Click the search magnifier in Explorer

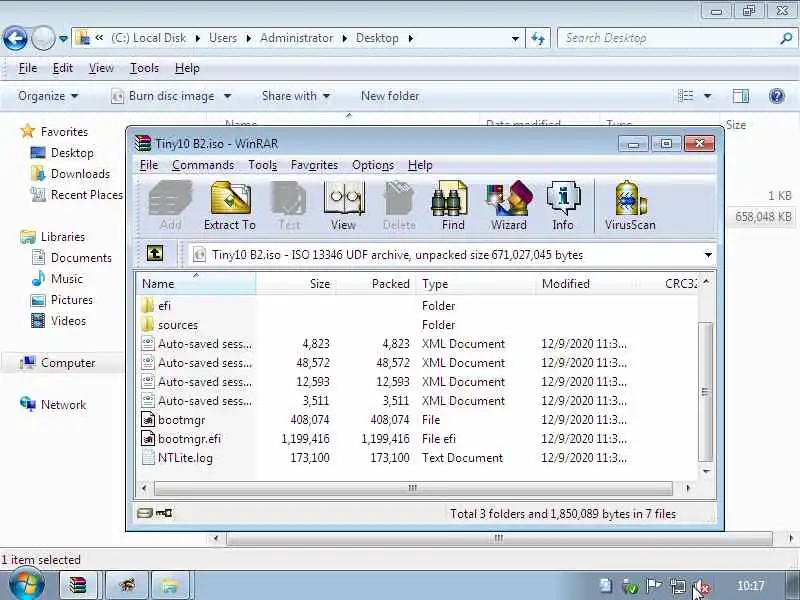point(786,38)
